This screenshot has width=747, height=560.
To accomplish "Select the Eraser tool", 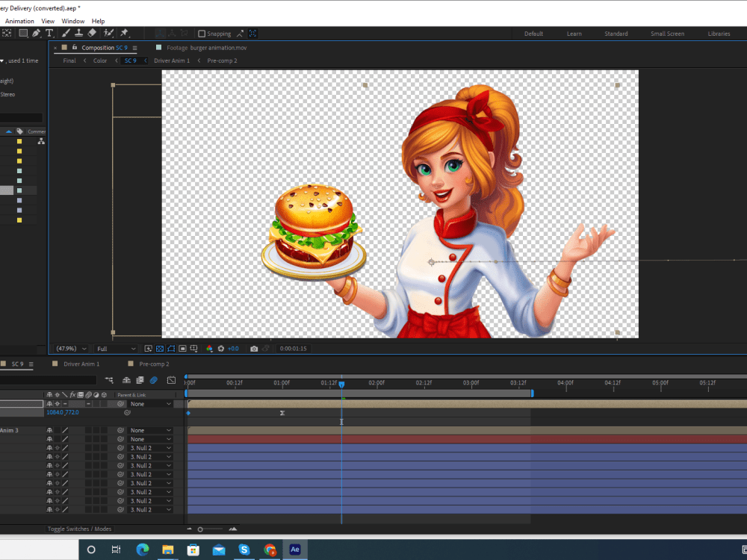I will coord(92,33).
